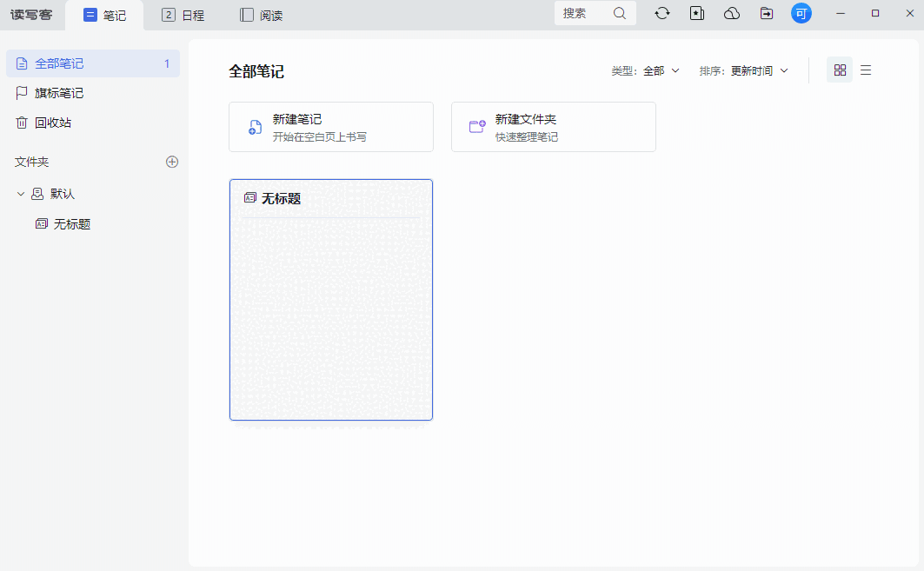Switch to list view layout
The image size is (924, 571).
coord(866,70)
